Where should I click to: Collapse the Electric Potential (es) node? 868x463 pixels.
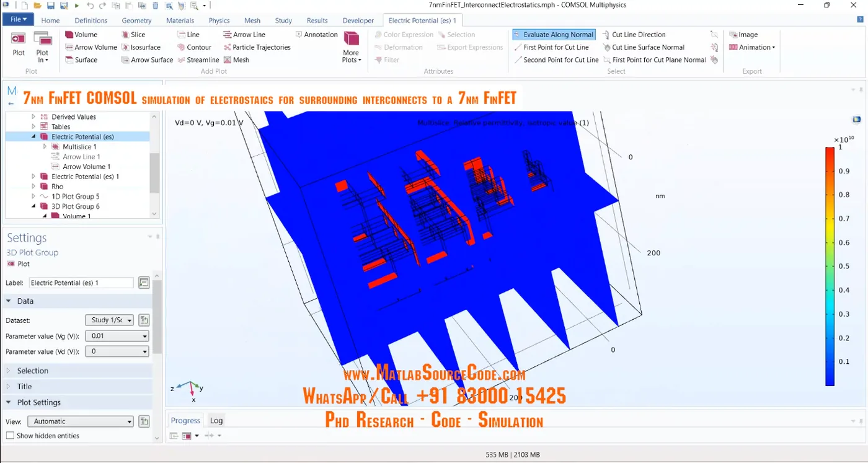(34, 136)
